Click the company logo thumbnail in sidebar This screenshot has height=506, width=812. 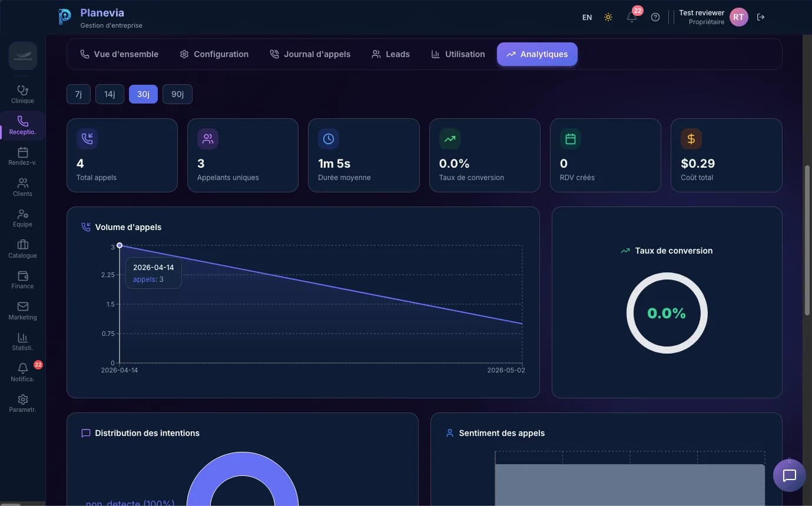click(23, 56)
